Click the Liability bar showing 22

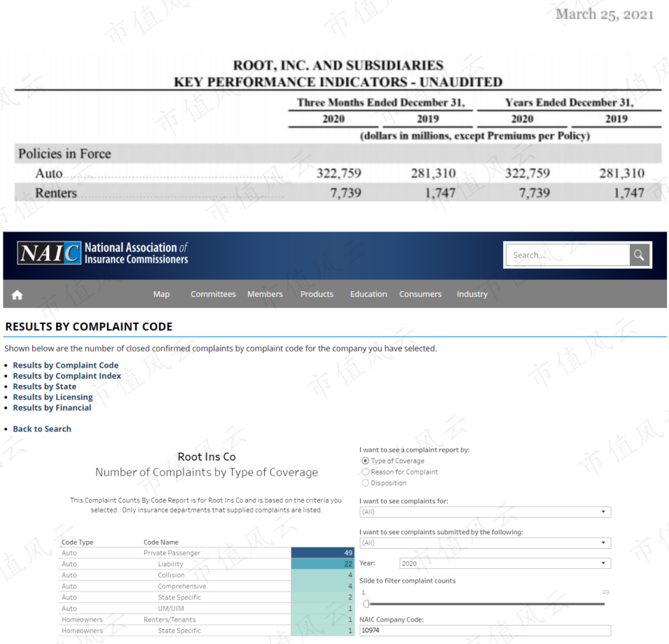322,564
